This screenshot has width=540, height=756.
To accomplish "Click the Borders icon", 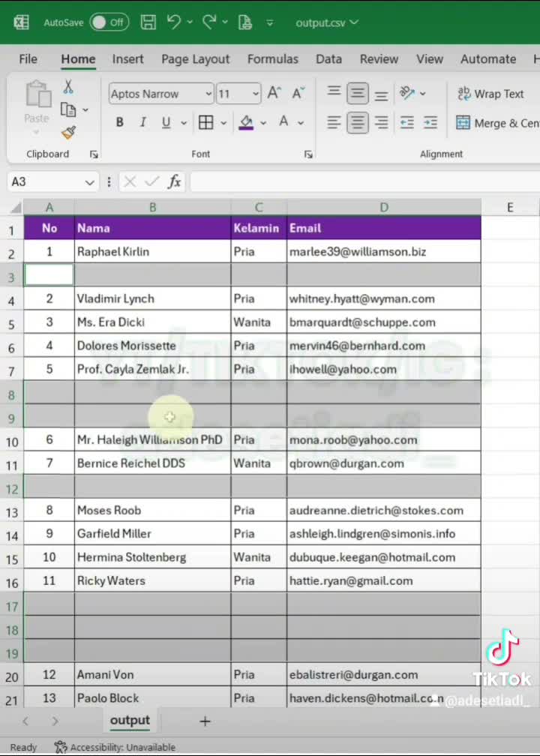I will tap(205, 122).
